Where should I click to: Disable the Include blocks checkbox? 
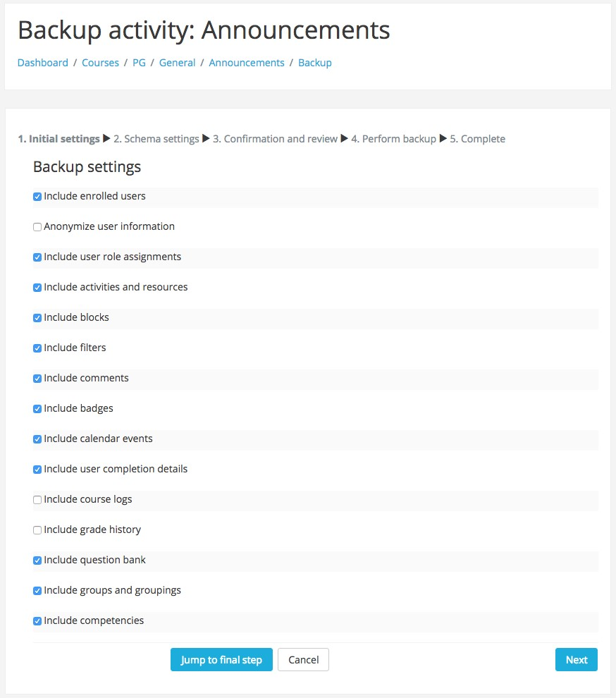tap(37, 318)
